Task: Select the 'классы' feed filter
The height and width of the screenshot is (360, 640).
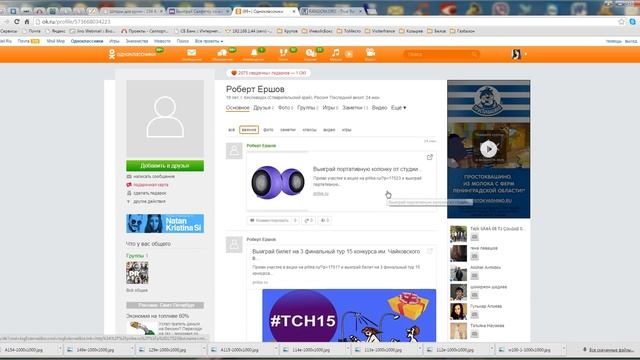Action: tap(309, 130)
